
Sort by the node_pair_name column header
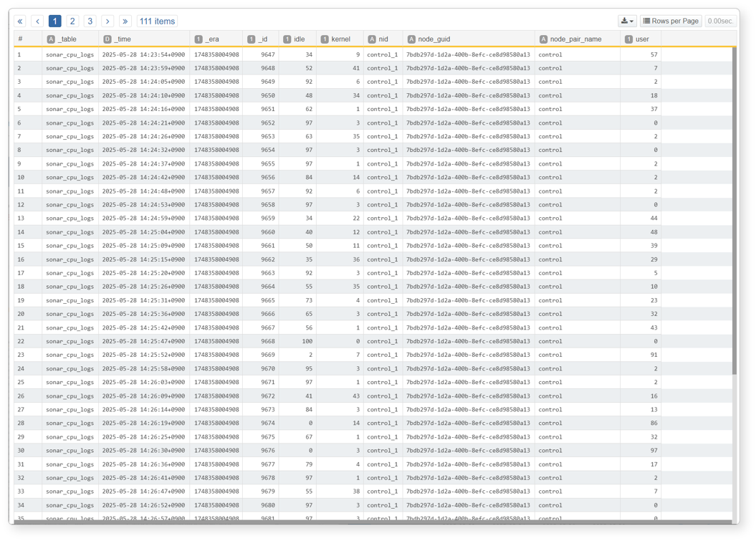tap(577, 39)
